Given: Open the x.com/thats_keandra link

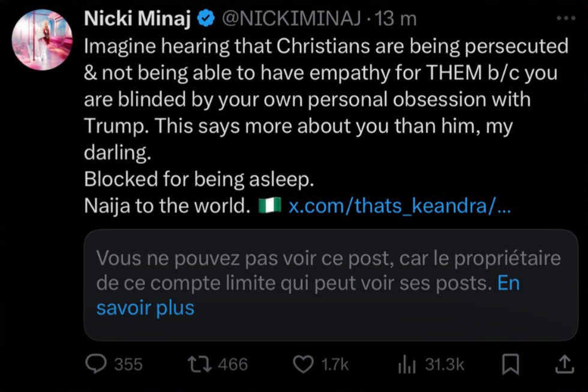Looking at the screenshot, I should (x=400, y=207).
